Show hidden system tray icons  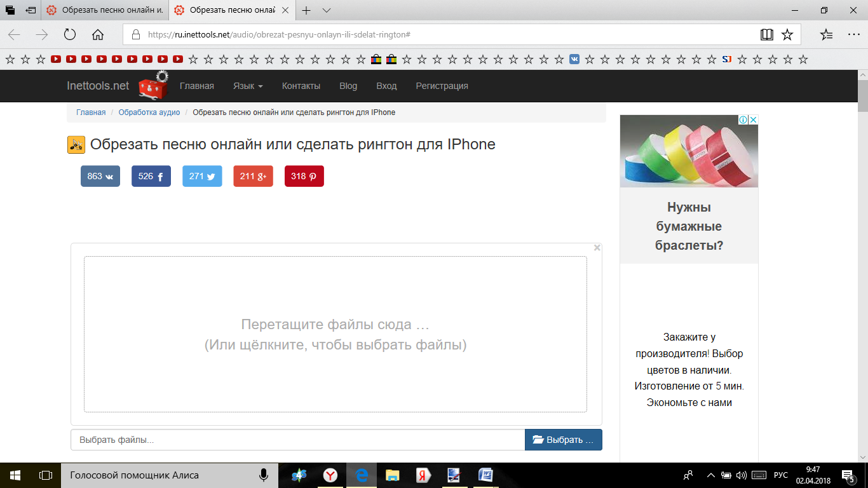[710, 475]
